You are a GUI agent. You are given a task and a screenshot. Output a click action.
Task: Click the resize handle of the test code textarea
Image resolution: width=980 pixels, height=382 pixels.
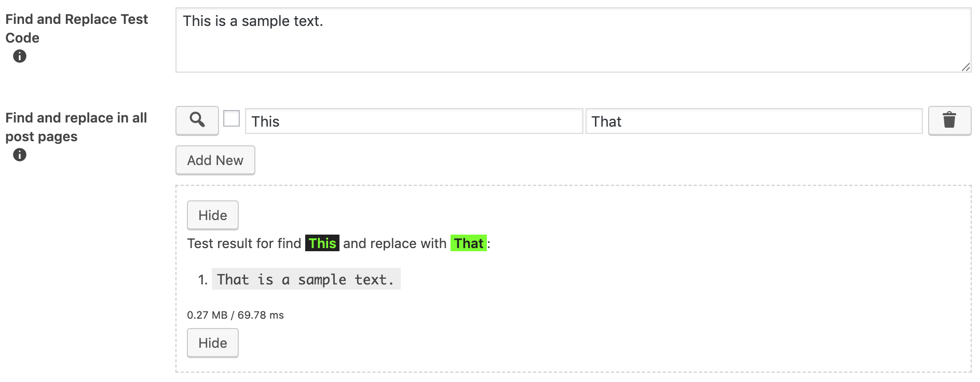tap(965, 67)
